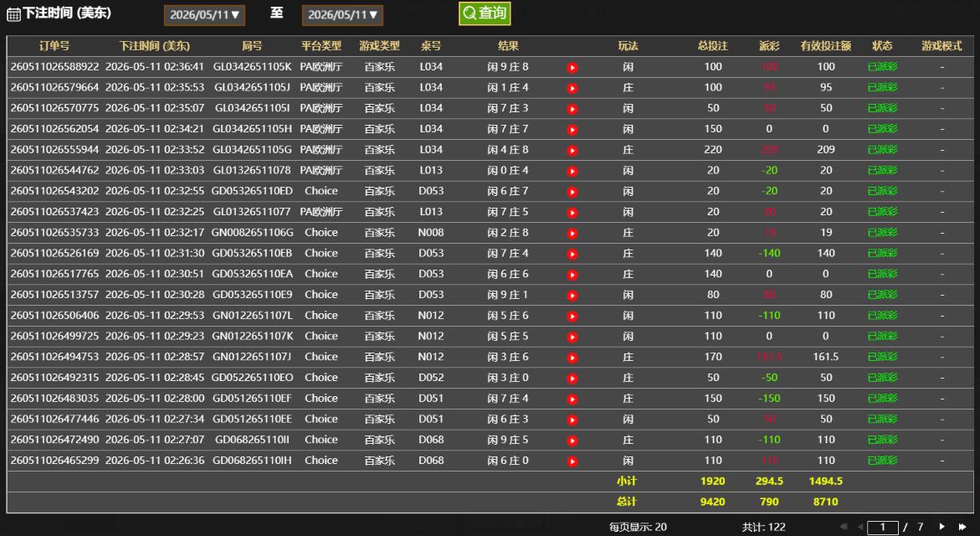Click valid bet amount 161.5
The height and width of the screenshot is (536, 980).
point(826,357)
